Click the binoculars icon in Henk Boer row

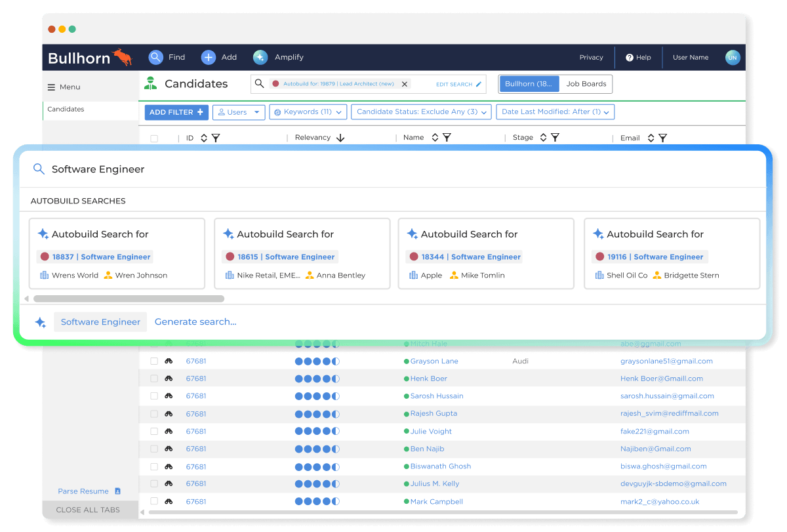coord(169,379)
